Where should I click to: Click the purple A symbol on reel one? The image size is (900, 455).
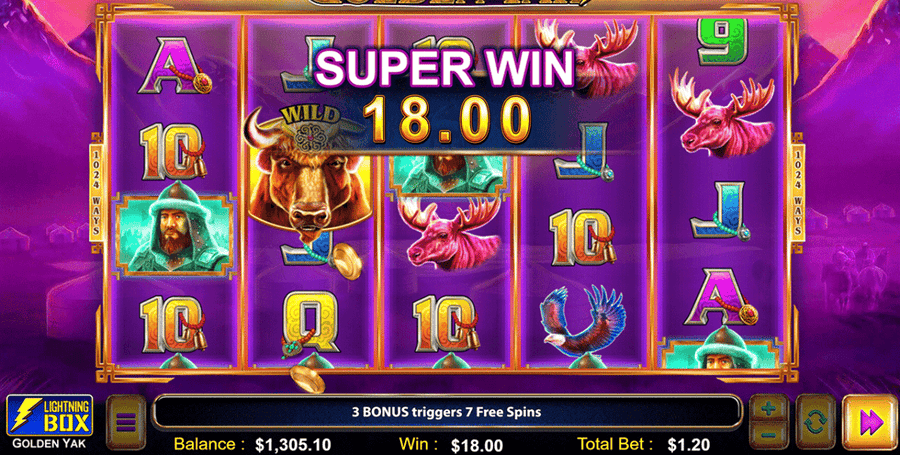tap(174, 65)
